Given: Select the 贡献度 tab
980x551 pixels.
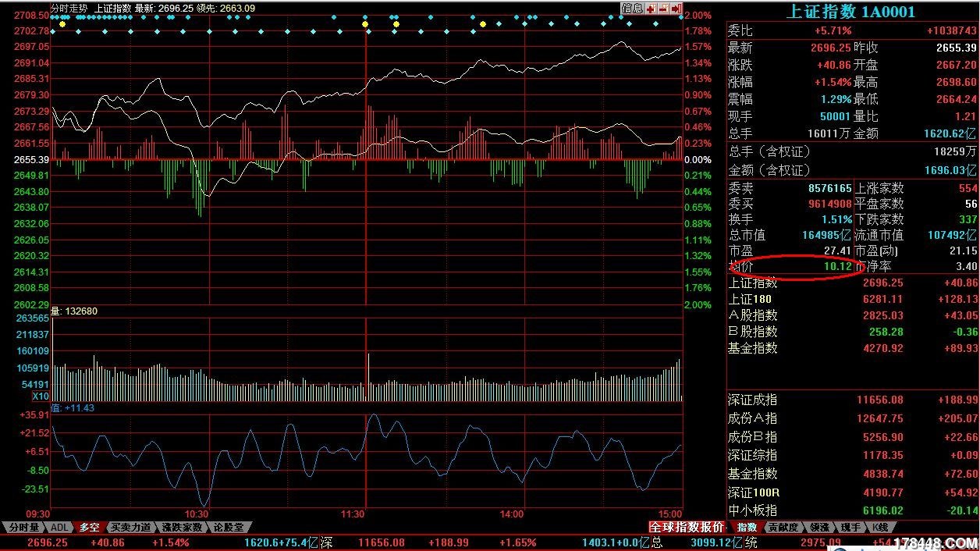Looking at the screenshot, I should (783, 528).
